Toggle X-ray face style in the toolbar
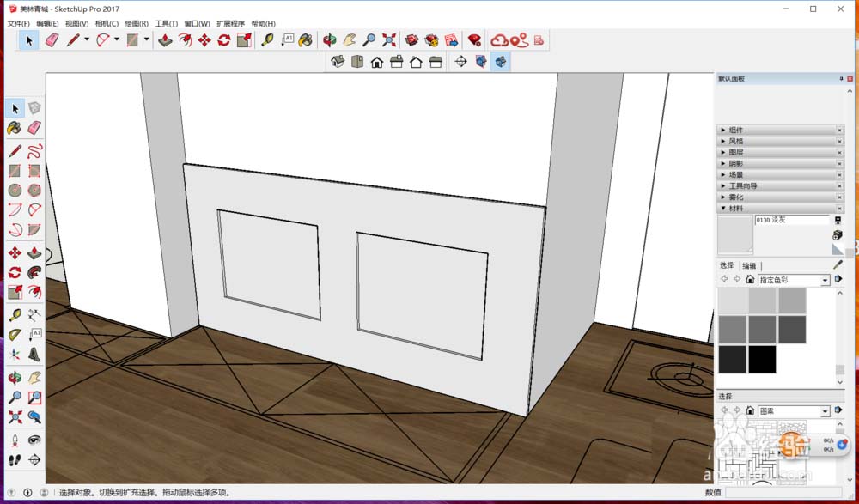859x504 pixels. point(480,62)
